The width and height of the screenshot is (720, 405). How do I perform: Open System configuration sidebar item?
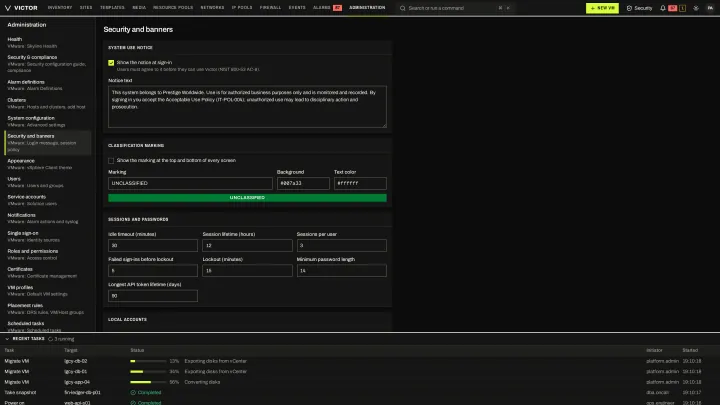[48, 121]
